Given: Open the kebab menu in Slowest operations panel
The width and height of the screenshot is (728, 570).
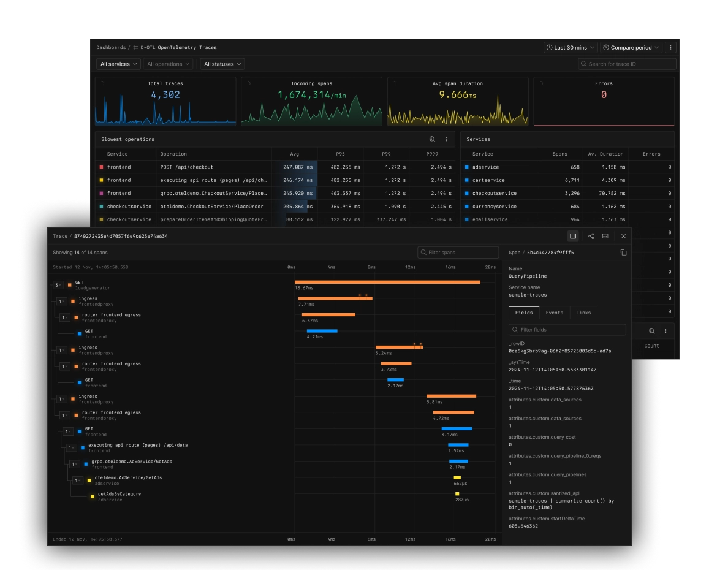Looking at the screenshot, I should 446,139.
